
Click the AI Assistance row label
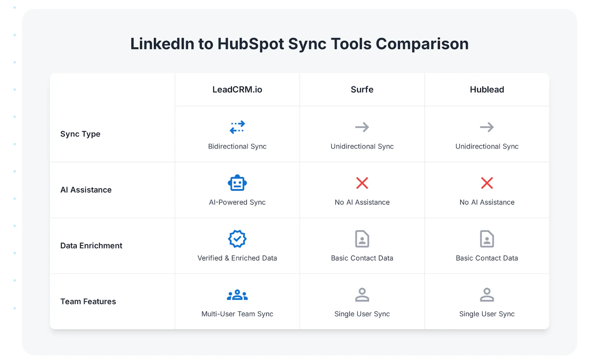86,190
